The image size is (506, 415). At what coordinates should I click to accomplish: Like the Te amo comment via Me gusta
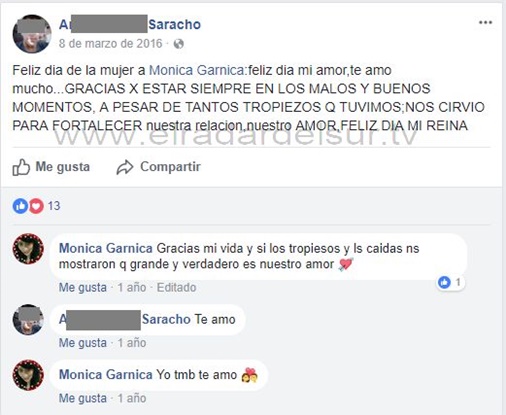[x=83, y=343]
